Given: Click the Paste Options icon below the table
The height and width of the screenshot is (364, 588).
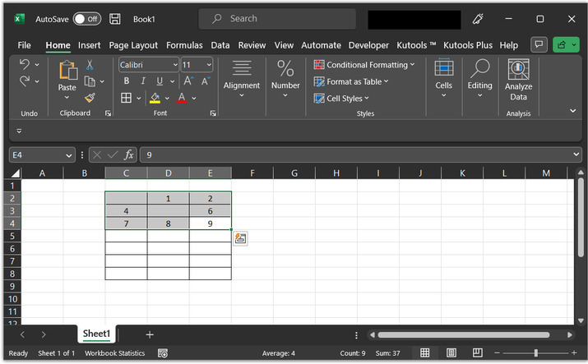Looking at the screenshot, I should 241,238.
